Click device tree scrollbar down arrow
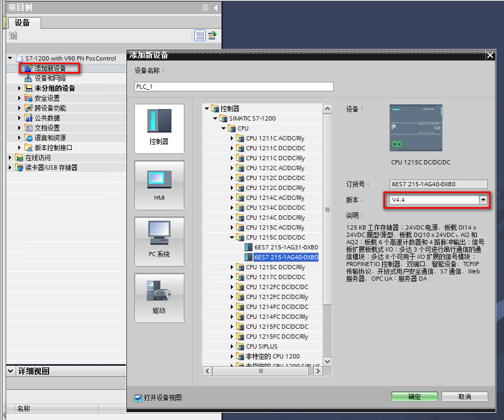Viewport: 504px width, 420px height. (327, 362)
